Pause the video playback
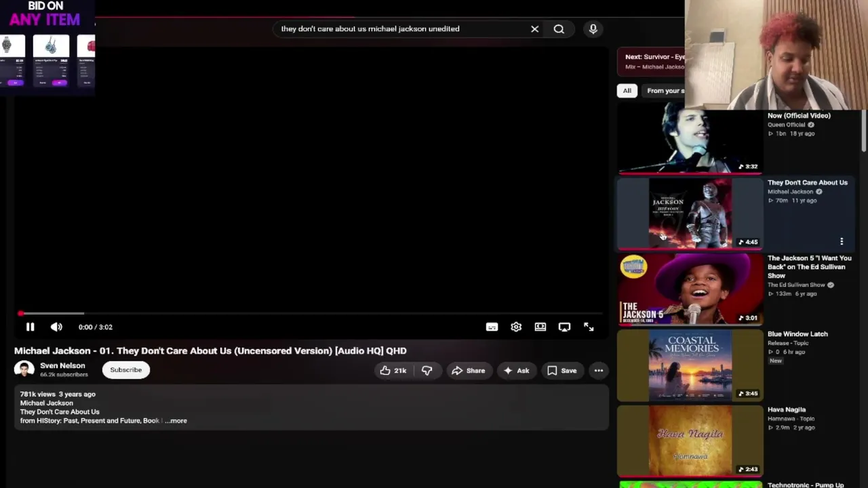The height and width of the screenshot is (488, 868). 30,327
